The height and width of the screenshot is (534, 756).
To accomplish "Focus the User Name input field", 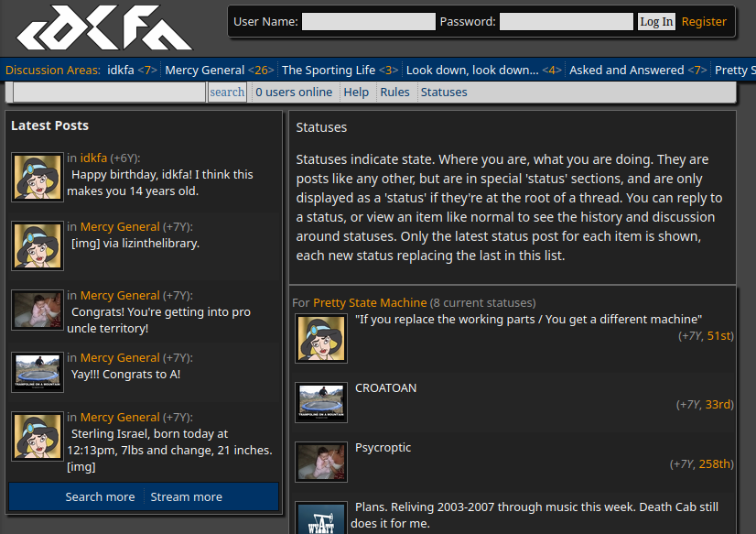I will 368,22.
